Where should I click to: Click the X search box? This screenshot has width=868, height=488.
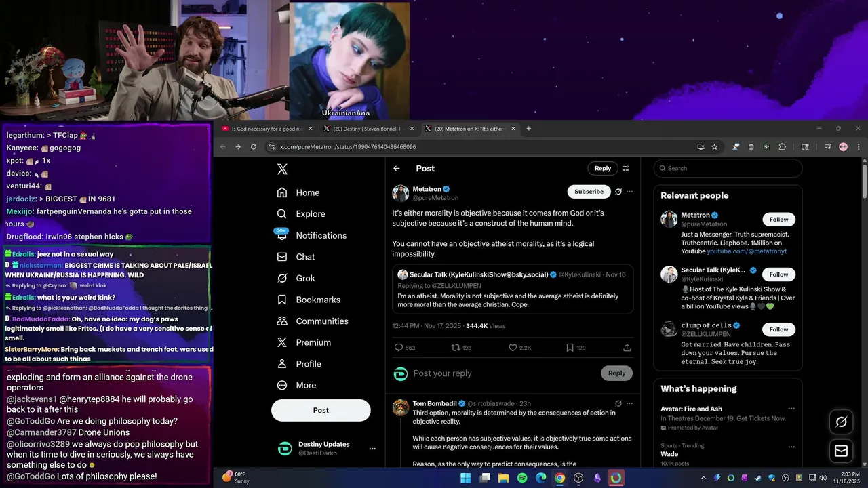[x=728, y=168]
